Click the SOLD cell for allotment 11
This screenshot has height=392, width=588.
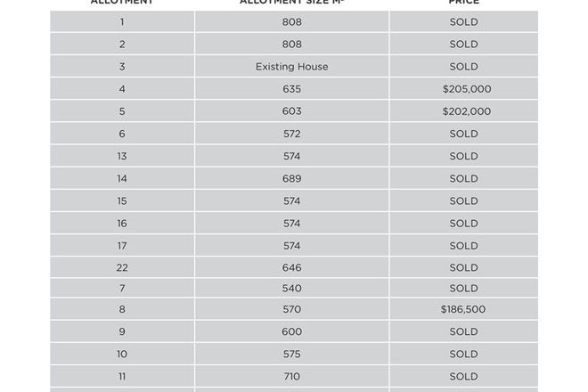[463, 377]
